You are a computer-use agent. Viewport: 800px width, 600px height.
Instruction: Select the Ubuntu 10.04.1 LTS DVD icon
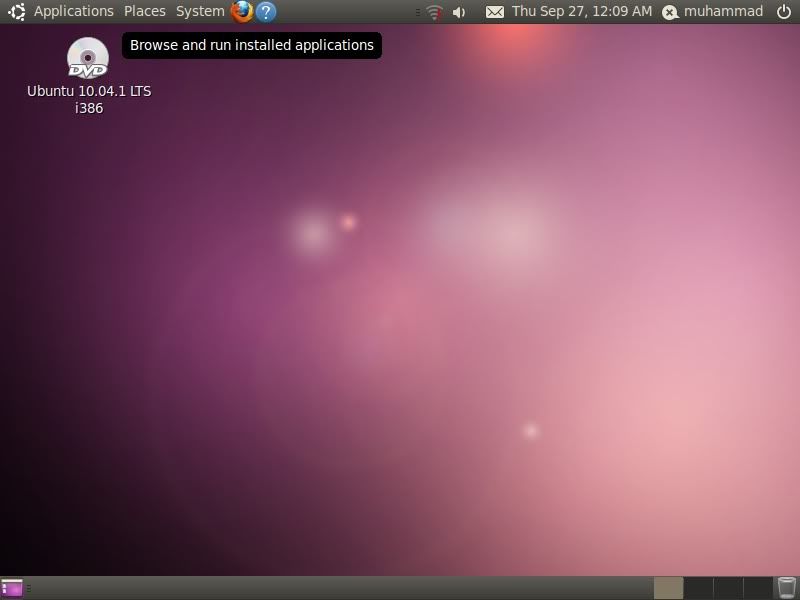88,58
